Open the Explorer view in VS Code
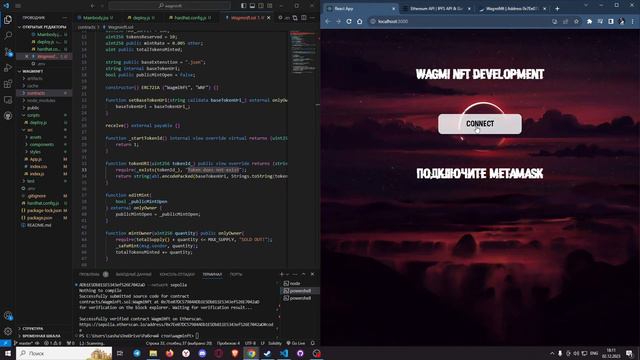The image size is (640, 360). coord(8,19)
